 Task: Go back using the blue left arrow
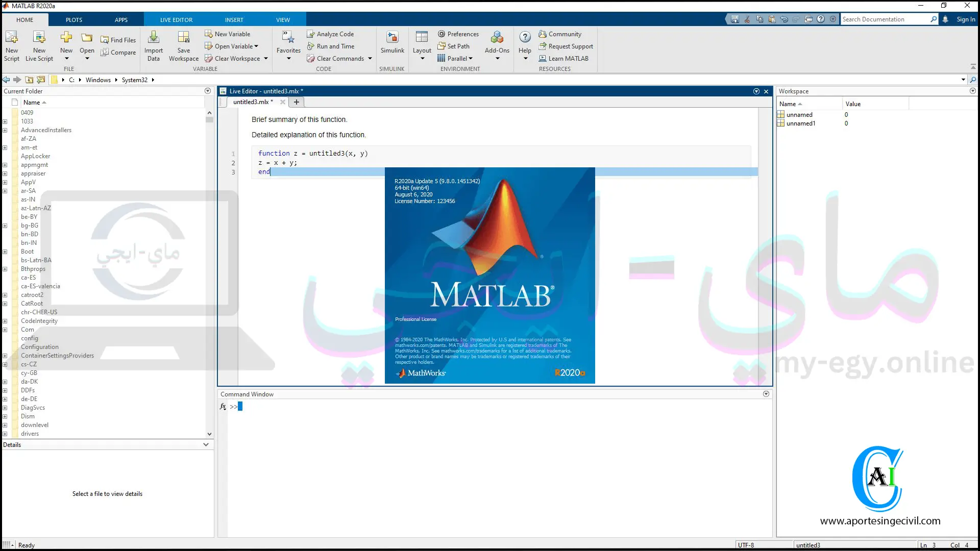point(6,80)
